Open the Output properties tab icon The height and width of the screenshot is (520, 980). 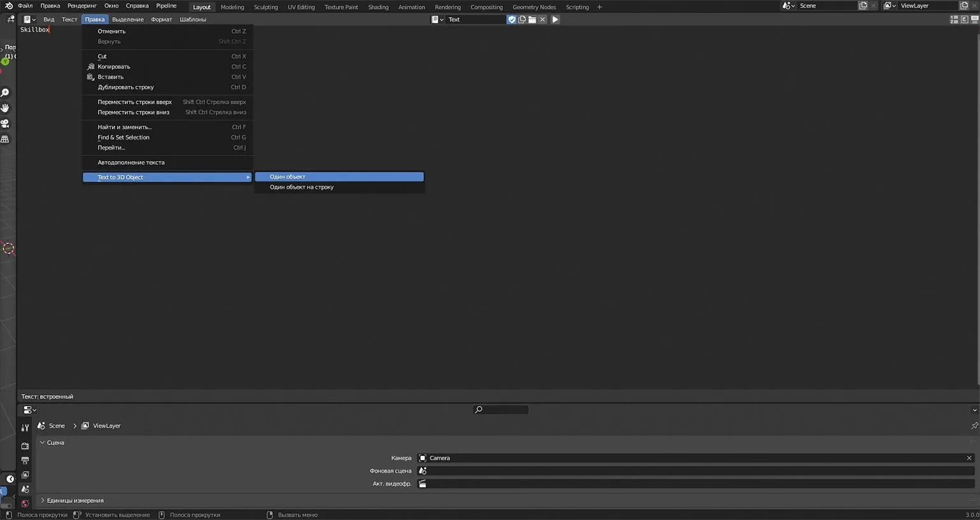[x=25, y=460]
